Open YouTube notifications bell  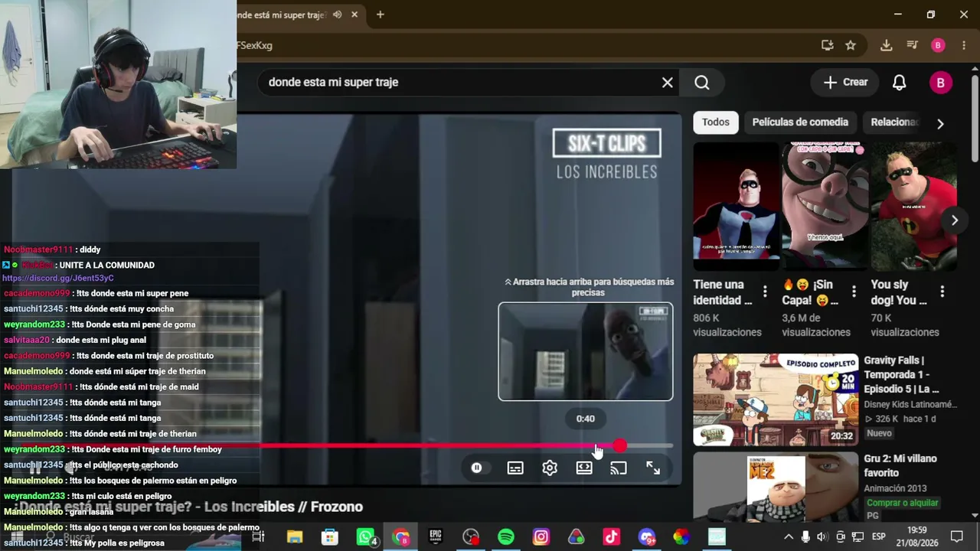coord(900,83)
